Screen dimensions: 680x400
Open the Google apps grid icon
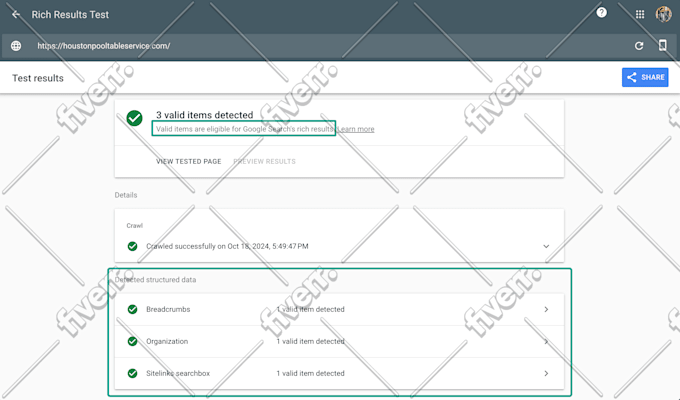640,14
